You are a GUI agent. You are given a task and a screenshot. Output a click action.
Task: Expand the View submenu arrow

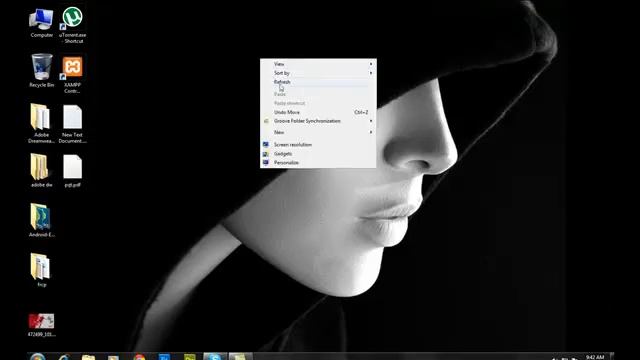(x=371, y=64)
